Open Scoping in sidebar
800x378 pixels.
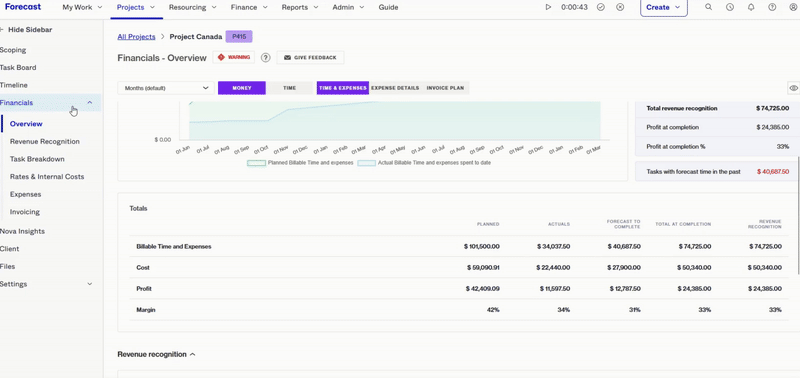(x=13, y=50)
